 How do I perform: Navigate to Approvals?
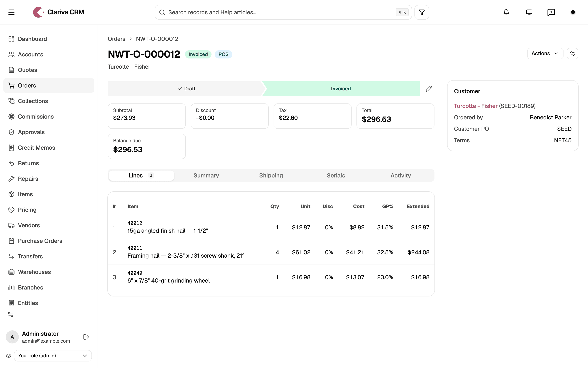coord(49,132)
